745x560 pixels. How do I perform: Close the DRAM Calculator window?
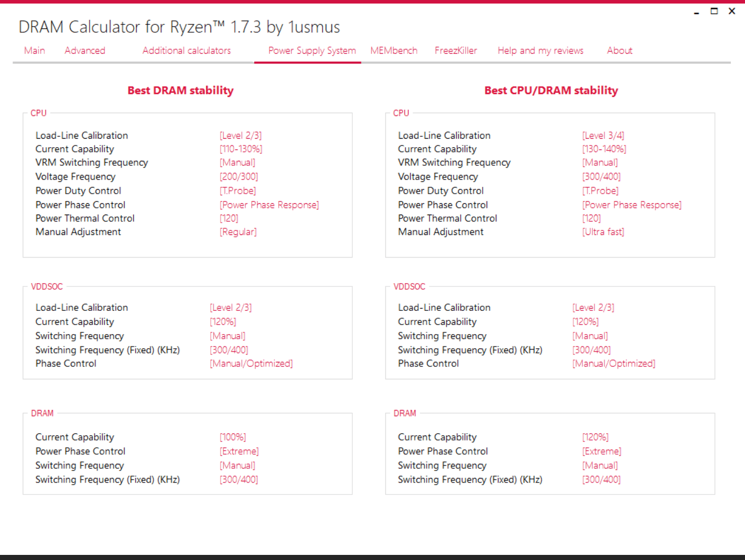coord(732,11)
